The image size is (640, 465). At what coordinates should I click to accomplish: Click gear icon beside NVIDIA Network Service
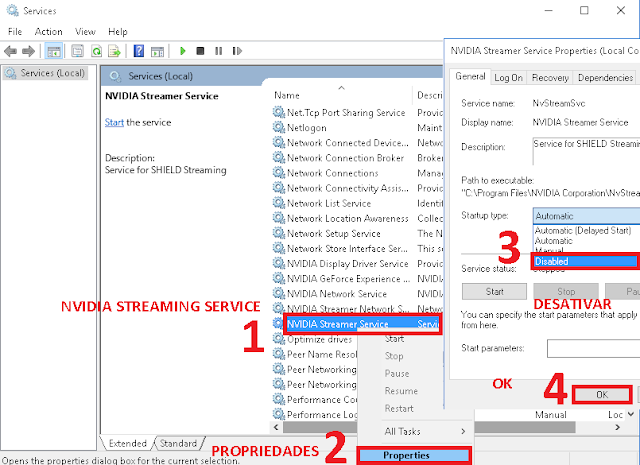pos(279,294)
